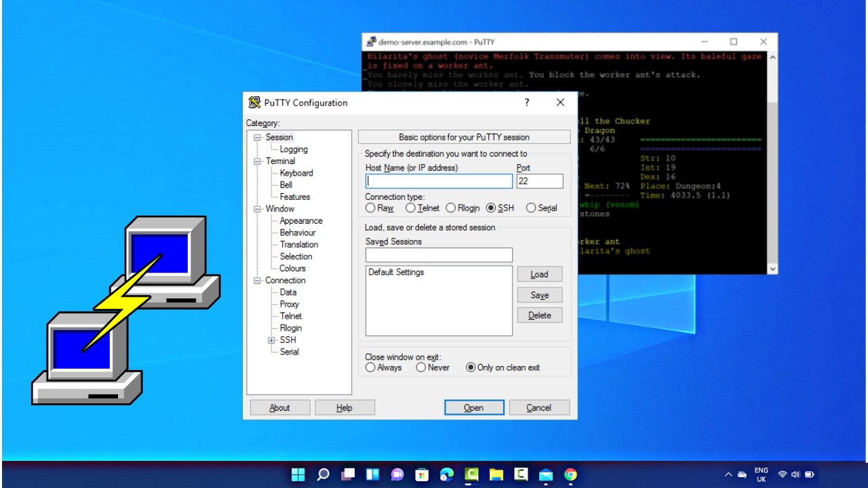
Task: Open the Features category
Action: [295, 197]
